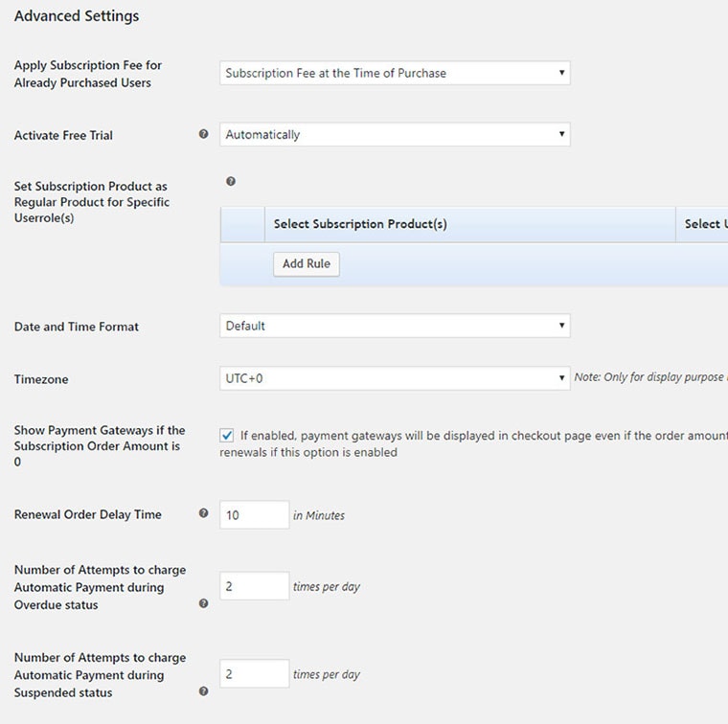Expand Activate Free Trial dropdown
The image size is (728, 724).
tap(395, 135)
